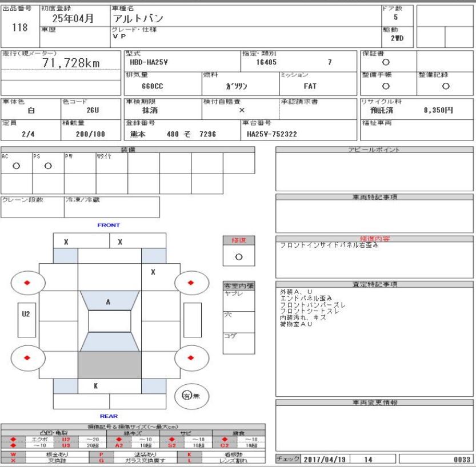
Task: Select the rear-right wheel diamond marker
Action: point(190,358)
